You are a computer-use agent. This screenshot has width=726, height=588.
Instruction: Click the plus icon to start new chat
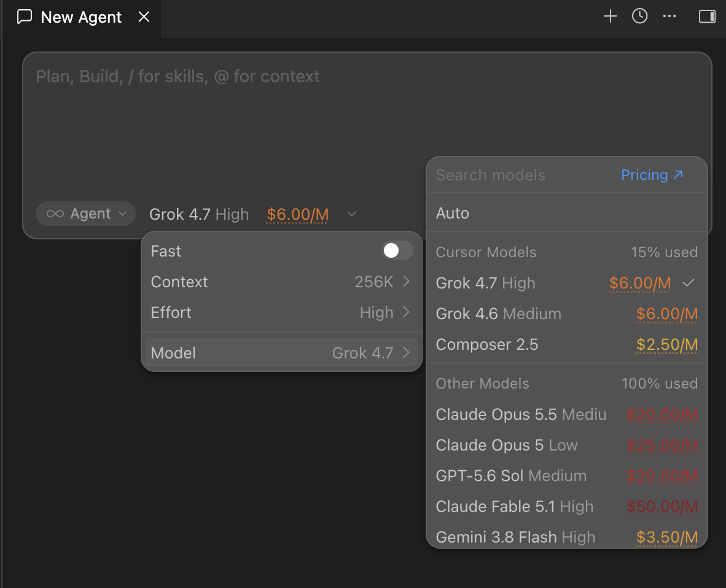tap(611, 16)
